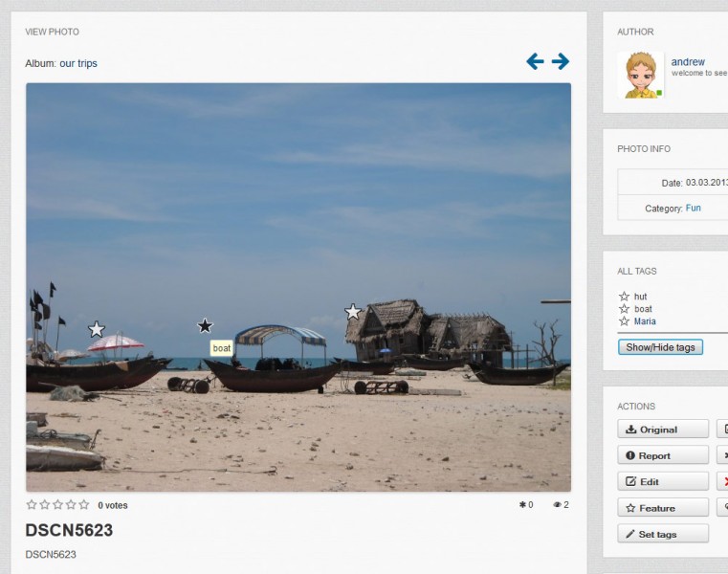Click the 'boat' tag in All Tags

[x=643, y=309]
